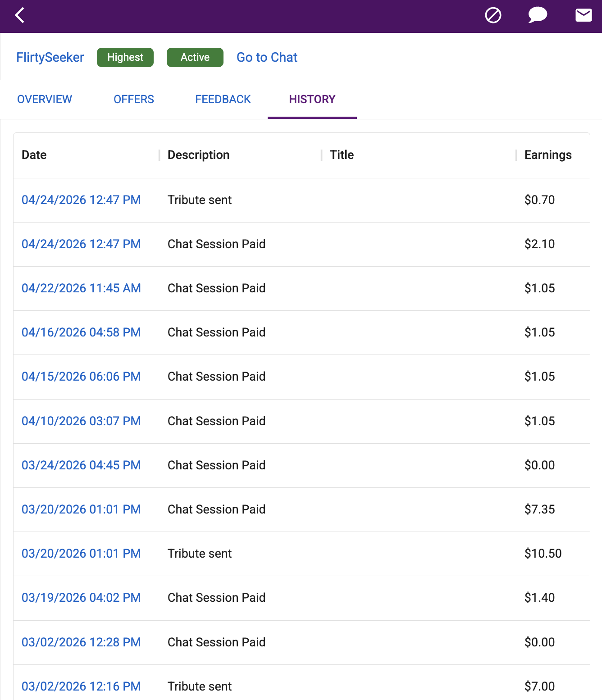Click the $10.50 earnings value

pyautogui.click(x=543, y=553)
